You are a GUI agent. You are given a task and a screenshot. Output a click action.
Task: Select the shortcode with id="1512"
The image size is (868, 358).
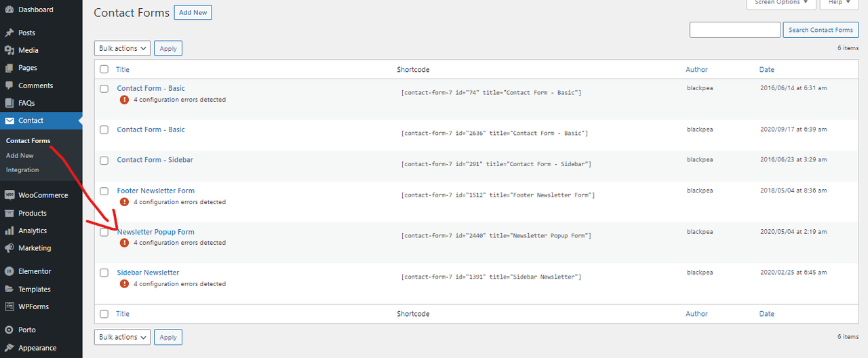498,195
